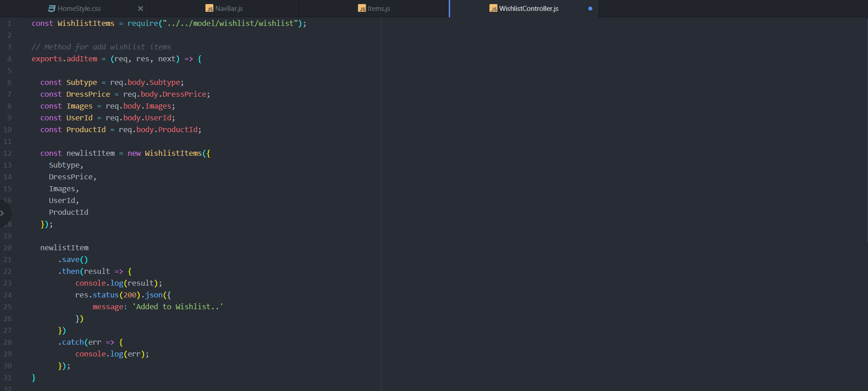Open the Items.js tab
The height and width of the screenshot is (391, 868).
pyautogui.click(x=378, y=9)
